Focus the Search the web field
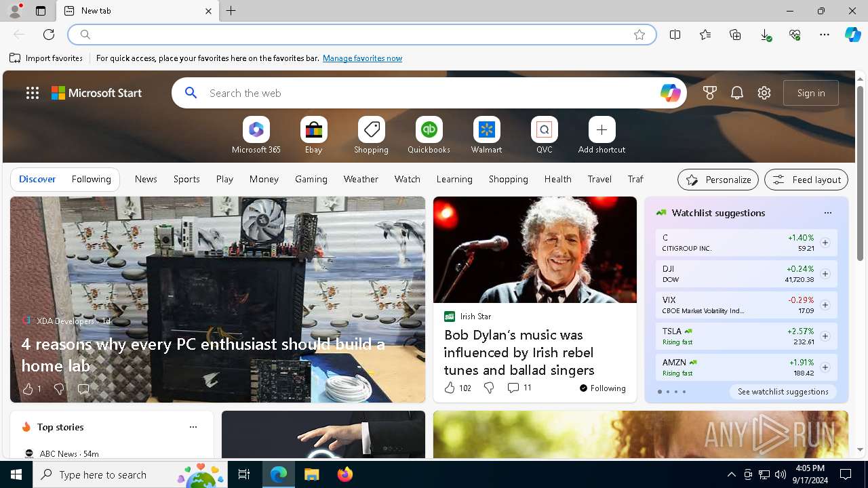 tap(429, 93)
